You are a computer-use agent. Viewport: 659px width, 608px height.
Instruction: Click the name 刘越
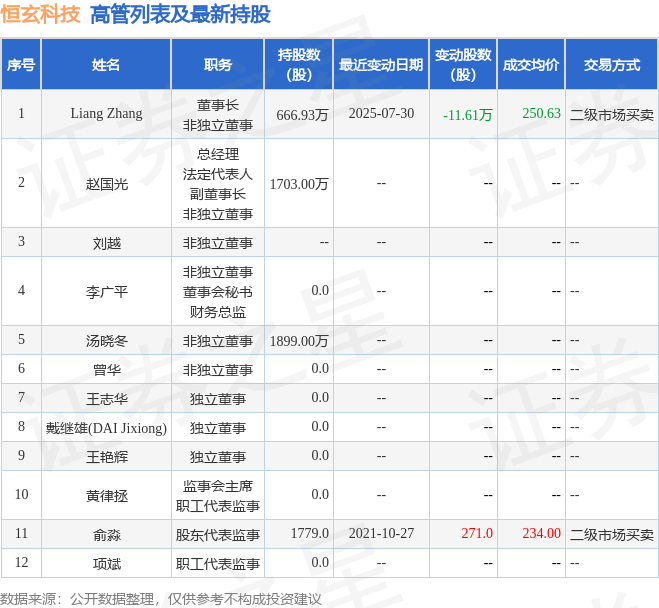(x=107, y=243)
